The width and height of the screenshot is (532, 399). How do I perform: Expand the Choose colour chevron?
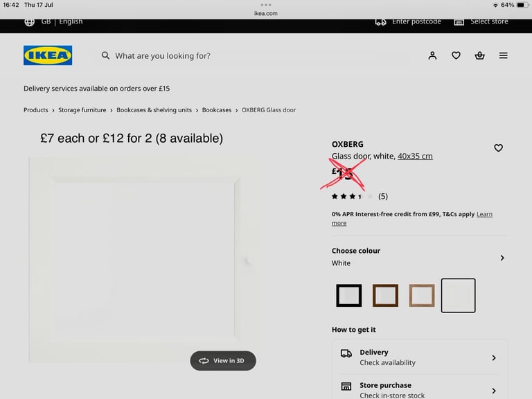[502, 258]
